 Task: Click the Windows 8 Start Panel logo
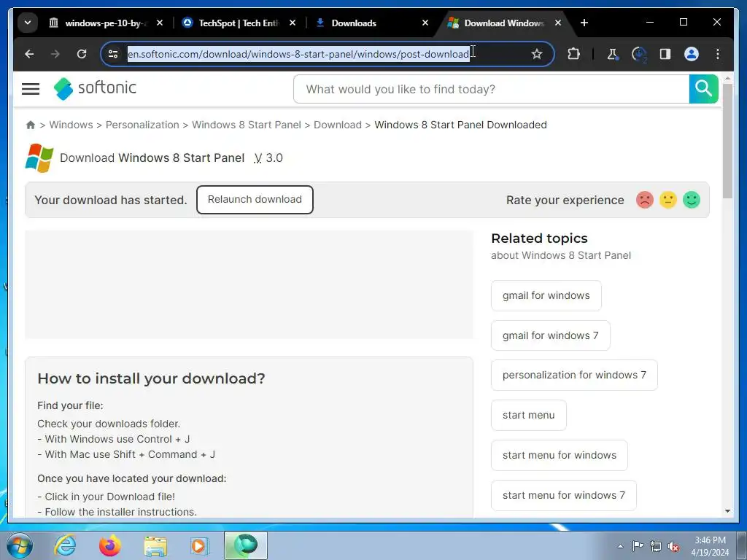[x=39, y=157]
